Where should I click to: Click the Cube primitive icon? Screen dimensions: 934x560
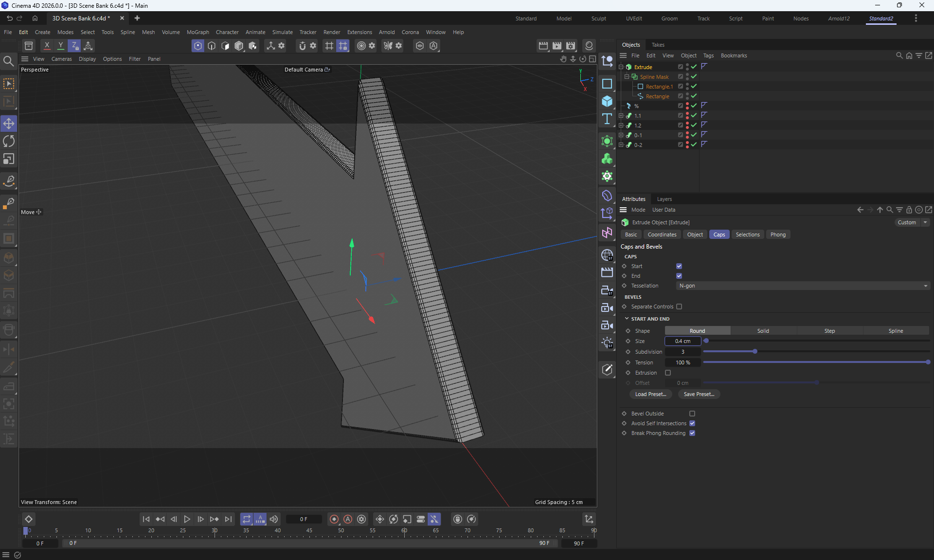click(607, 101)
